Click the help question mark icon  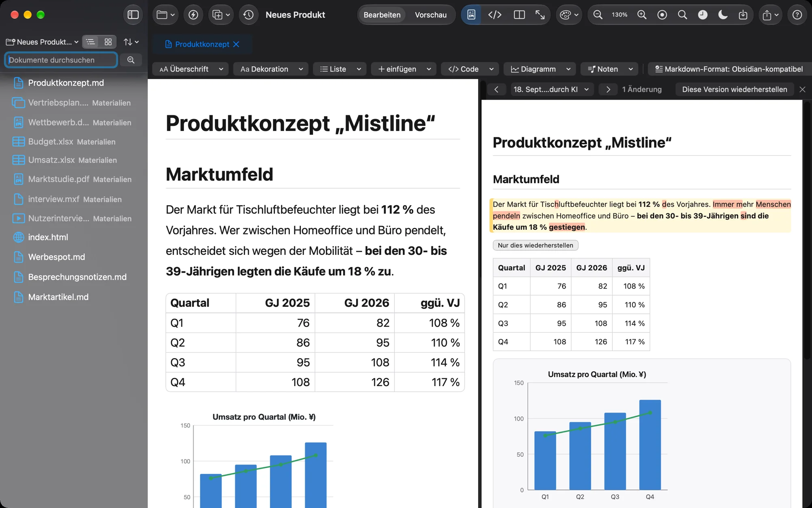(x=797, y=15)
